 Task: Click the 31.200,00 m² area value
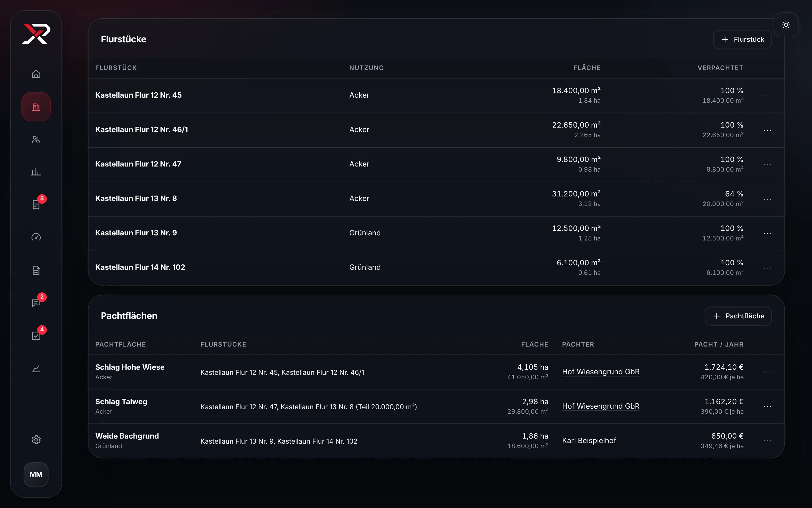pyautogui.click(x=576, y=194)
